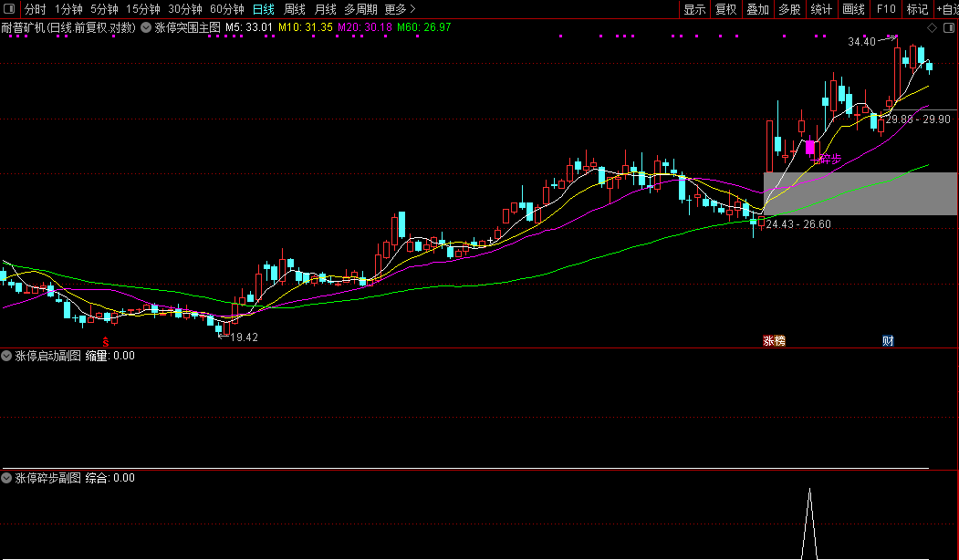This screenshot has height=560, width=959.
Task: Click the gray gap zone rectangle
Action: tap(860, 193)
